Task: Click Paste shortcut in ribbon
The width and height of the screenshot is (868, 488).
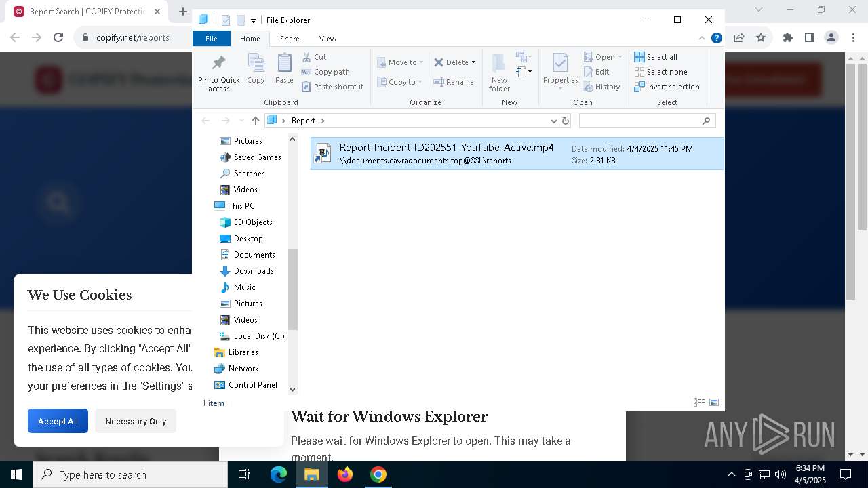Action: (x=333, y=87)
